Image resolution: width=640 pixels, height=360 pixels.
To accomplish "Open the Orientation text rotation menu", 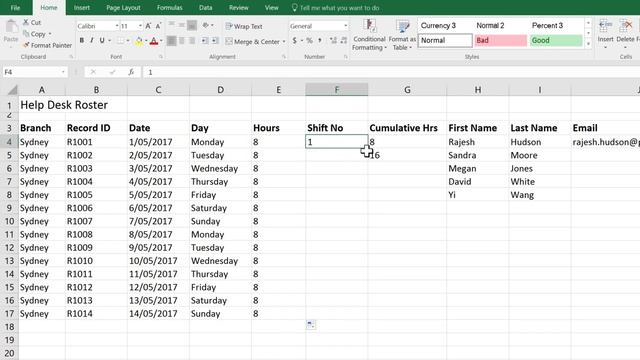I will click(x=207, y=25).
